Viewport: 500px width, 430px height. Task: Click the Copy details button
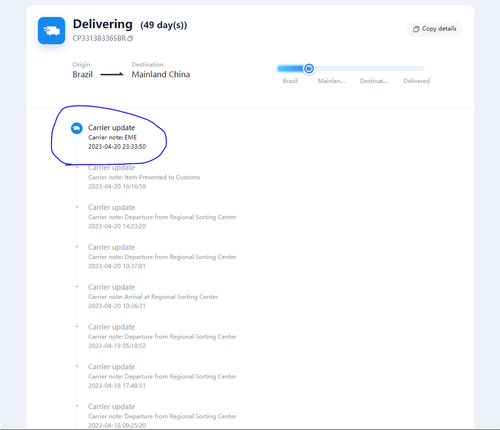point(435,29)
